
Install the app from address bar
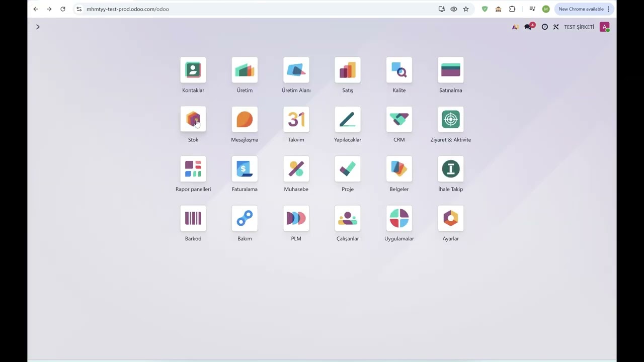(x=442, y=9)
